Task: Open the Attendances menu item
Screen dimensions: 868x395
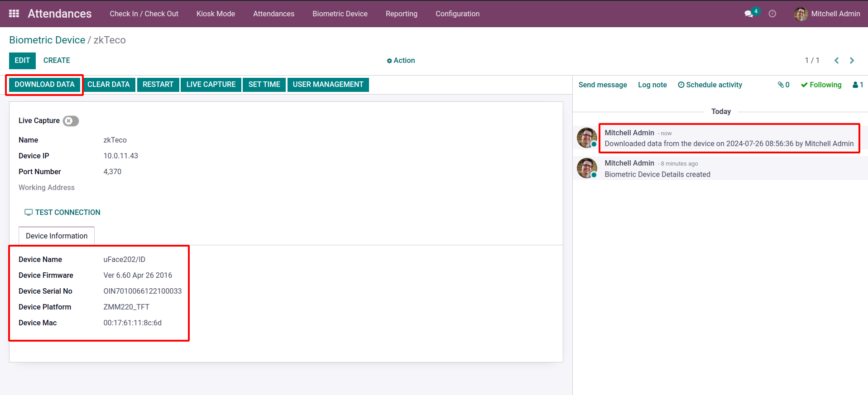Action: coord(273,14)
